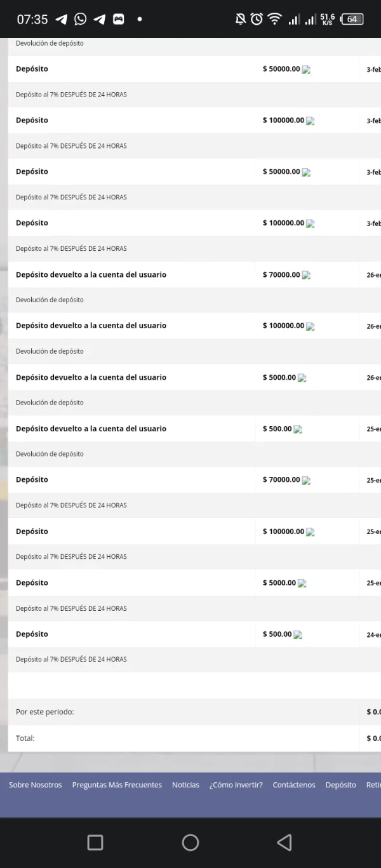Tap the Android back navigation button

[284, 843]
